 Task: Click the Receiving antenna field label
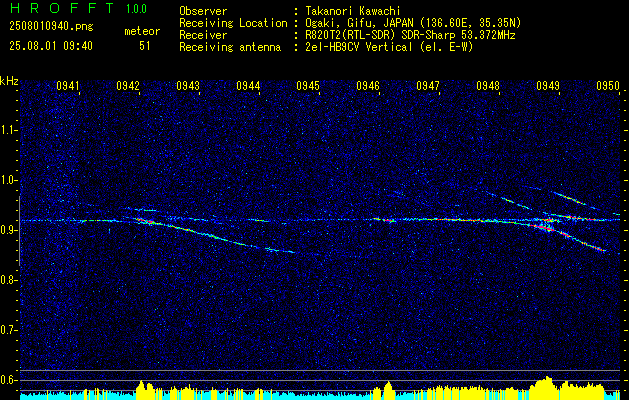pyautogui.click(x=230, y=47)
